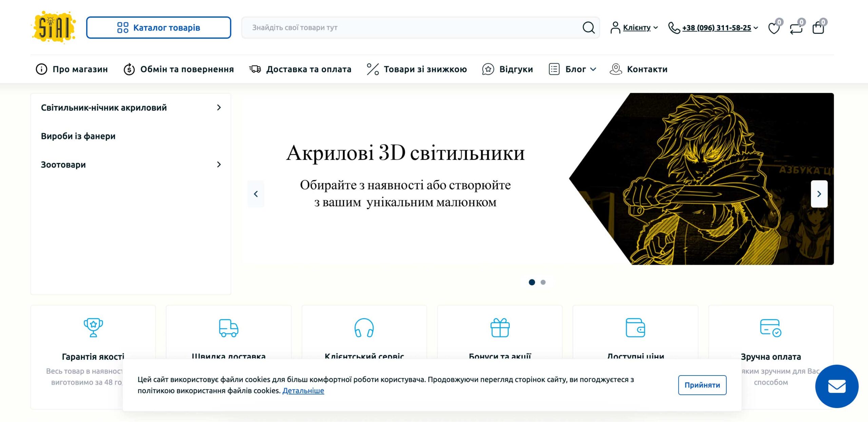
Task: Go to previous banner slide
Action: coord(256,194)
